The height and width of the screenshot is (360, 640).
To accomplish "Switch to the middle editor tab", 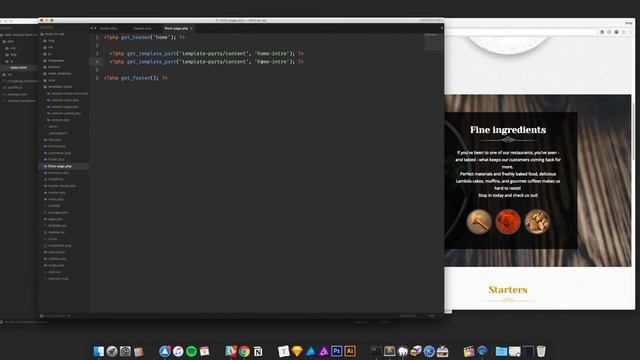I will 142,28.
